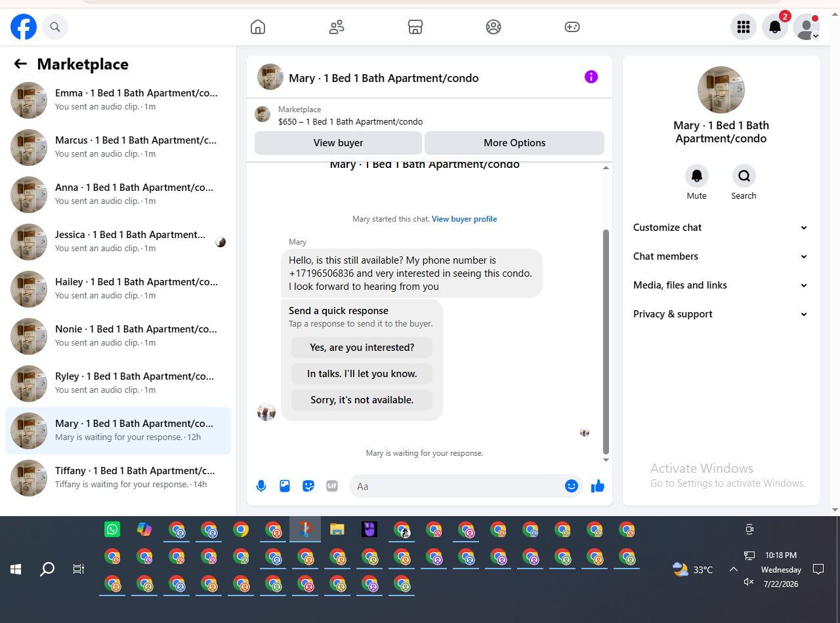Expand Media, files and links section
Screen dimensions: 840x623
721,285
